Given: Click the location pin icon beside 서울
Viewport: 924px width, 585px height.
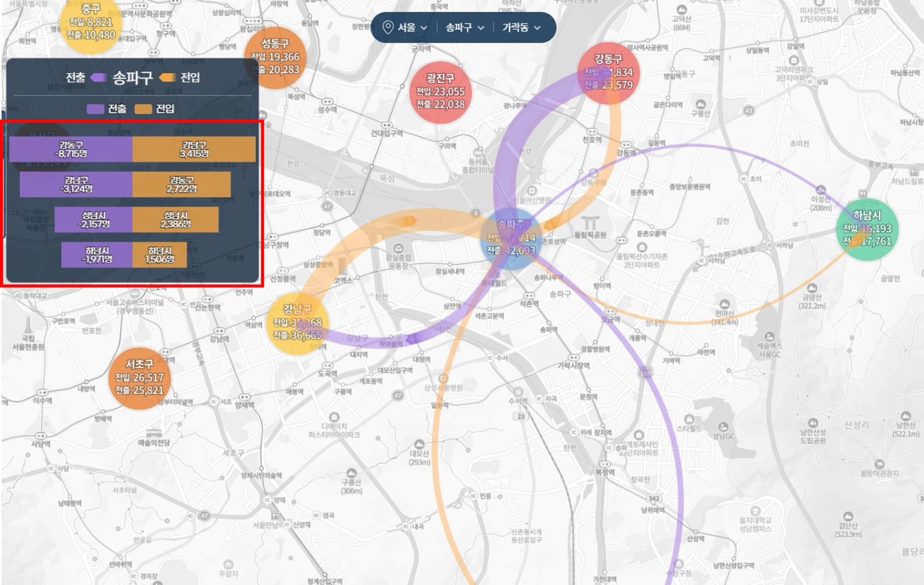Looking at the screenshot, I should [x=388, y=27].
